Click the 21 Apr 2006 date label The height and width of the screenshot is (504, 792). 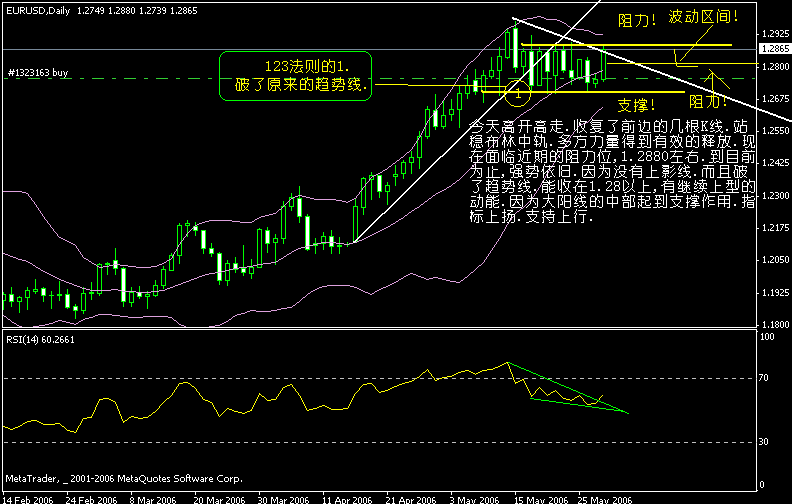click(411, 500)
